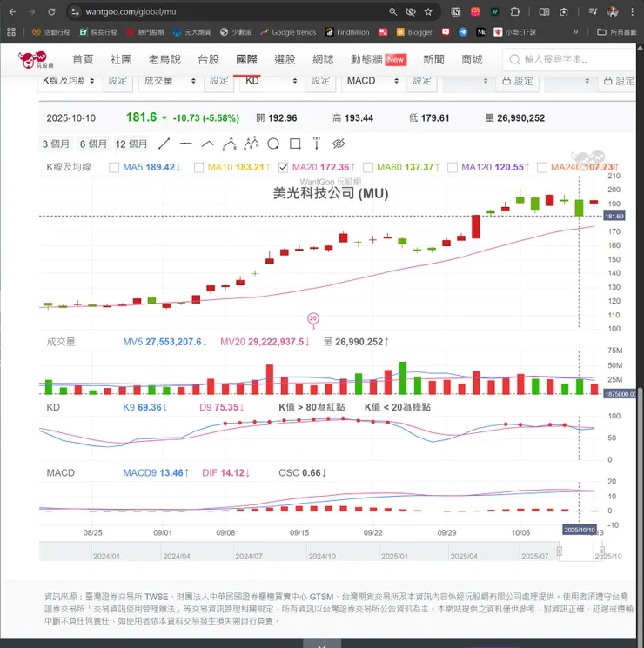Open the 成交量 indicator dropdown
Viewport: 644px width, 648px height.
point(170,81)
